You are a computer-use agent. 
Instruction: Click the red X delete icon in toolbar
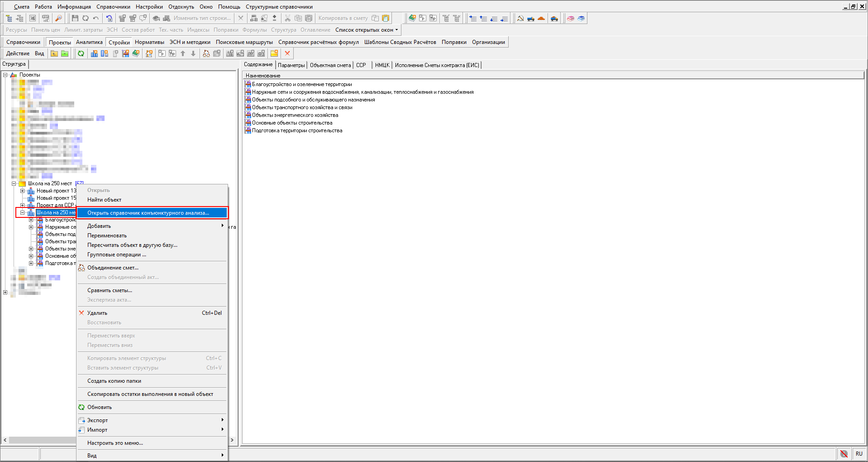287,53
